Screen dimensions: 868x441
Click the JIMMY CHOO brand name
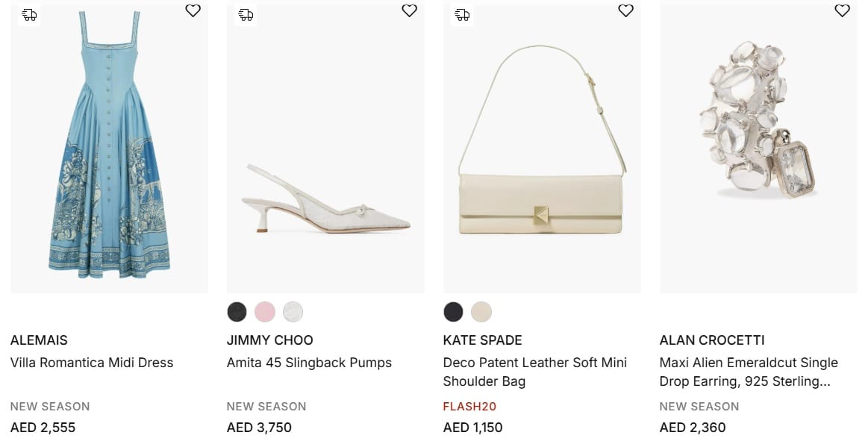point(269,340)
